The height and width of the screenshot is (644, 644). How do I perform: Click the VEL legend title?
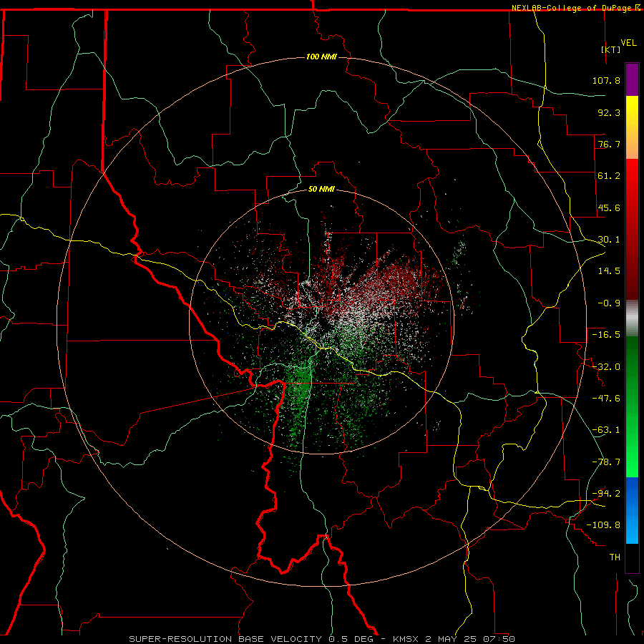pyautogui.click(x=628, y=43)
